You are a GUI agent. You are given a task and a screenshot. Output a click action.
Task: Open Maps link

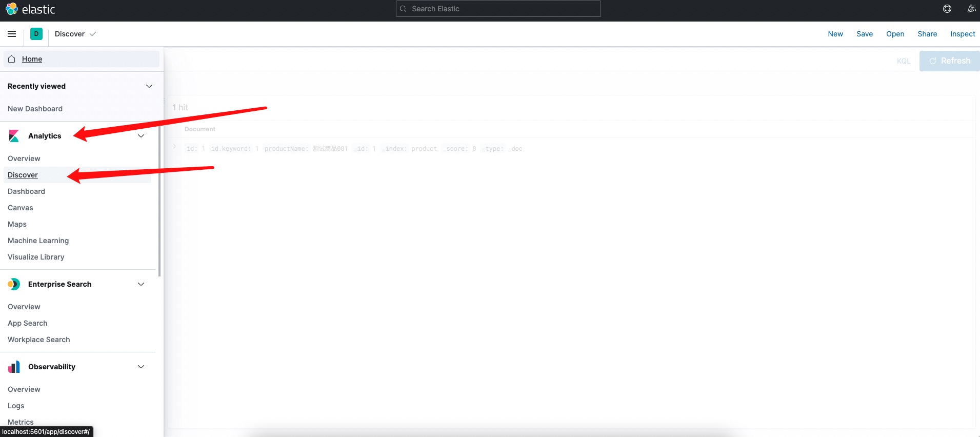point(17,224)
